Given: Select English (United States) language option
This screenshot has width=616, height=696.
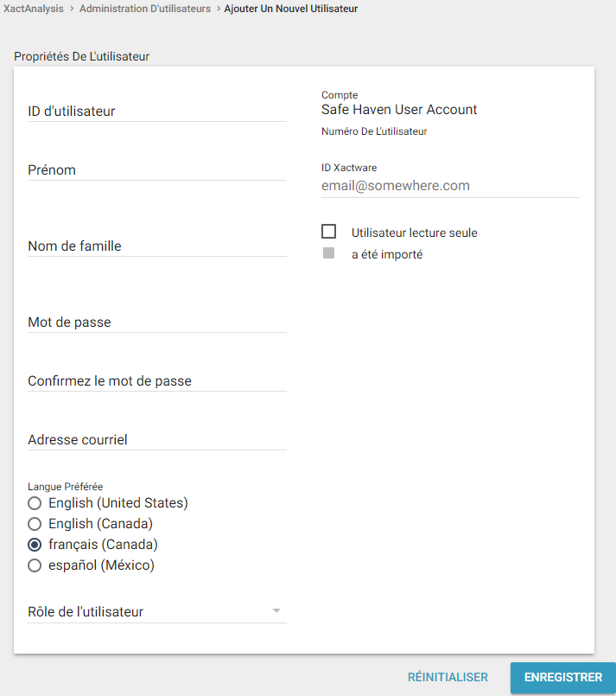Looking at the screenshot, I should [35, 503].
